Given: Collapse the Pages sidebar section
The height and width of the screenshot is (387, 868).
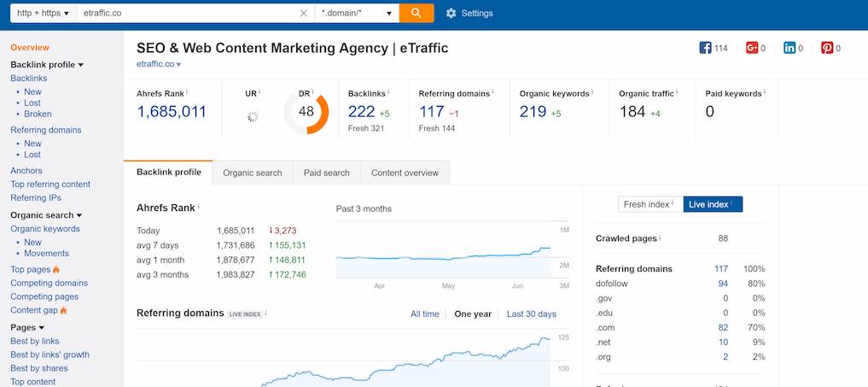Looking at the screenshot, I should pos(27,328).
